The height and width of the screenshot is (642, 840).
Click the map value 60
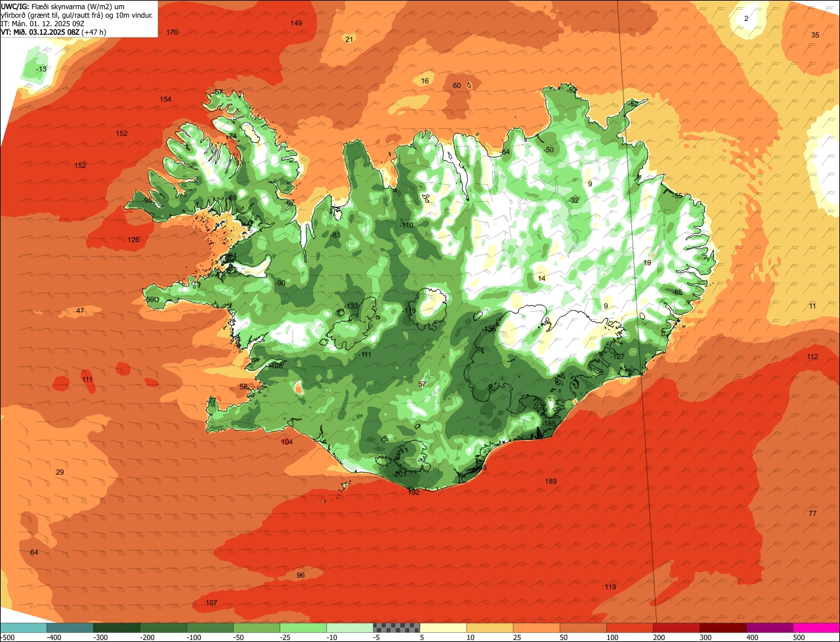[x=457, y=85]
